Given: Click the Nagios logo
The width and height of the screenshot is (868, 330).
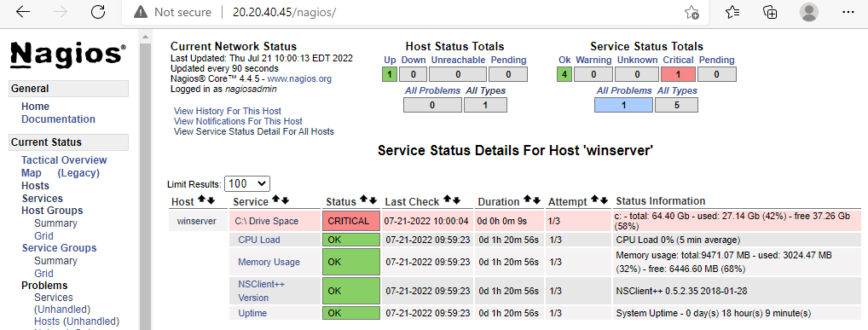Looking at the screenshot, I should click(68, 55).
